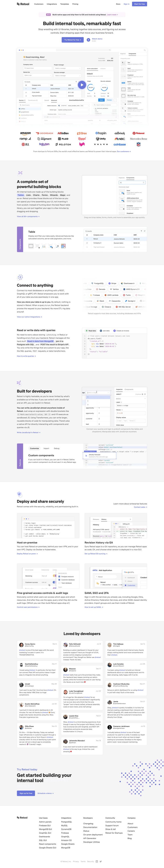Click the Amazon customer logo
This screenshot has height=868, width=164.
(25, 133)
